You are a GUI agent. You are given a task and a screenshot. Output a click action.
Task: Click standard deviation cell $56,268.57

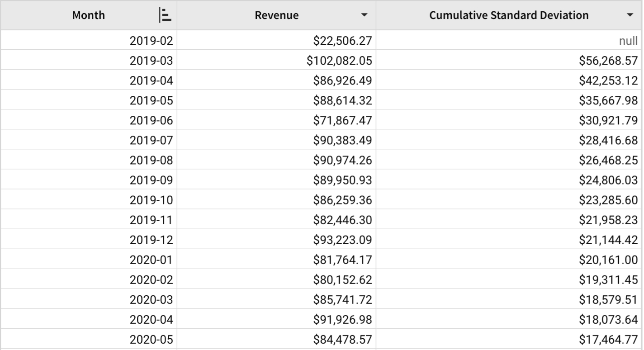pyautogui.click(x=608, y=61)
